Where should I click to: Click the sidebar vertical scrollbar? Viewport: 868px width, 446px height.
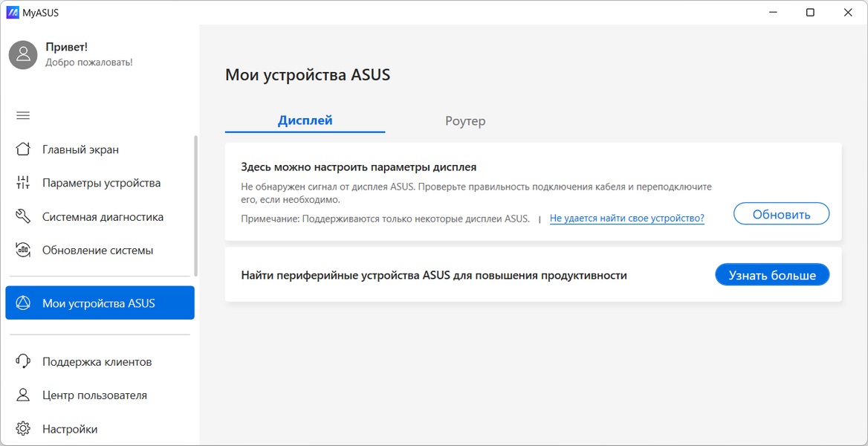[x=195, y=206]
